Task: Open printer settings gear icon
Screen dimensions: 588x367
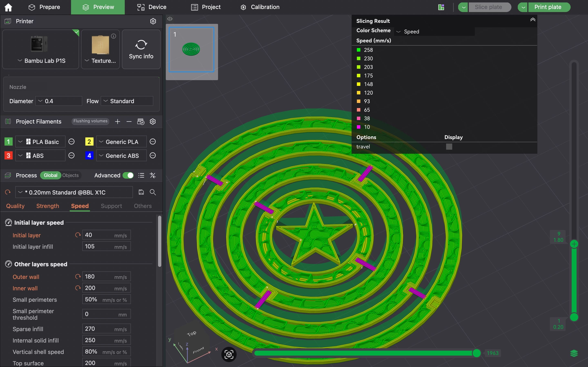Action: tap(153, 21)
